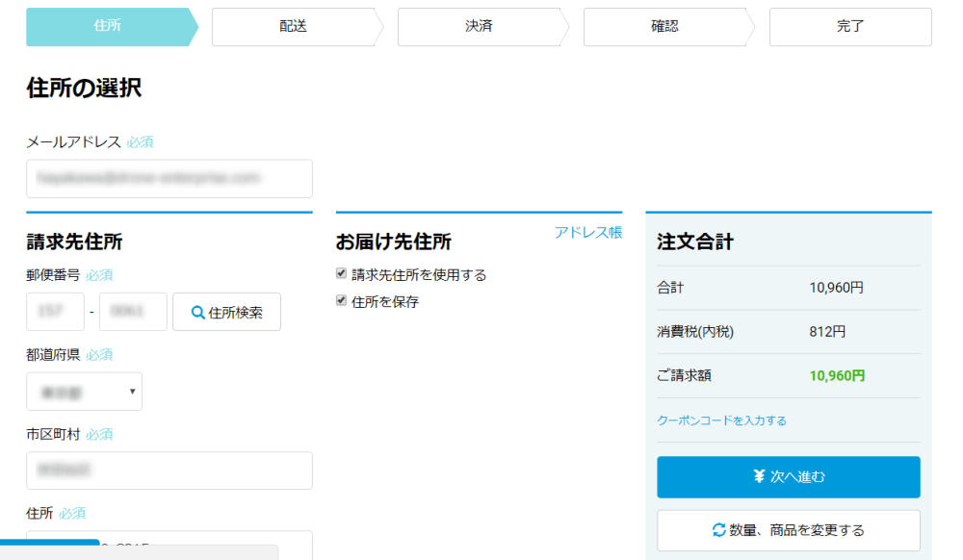Click the first 郵便番号 input box
This screenshot has width=963, height=560.
coord(55,312)
